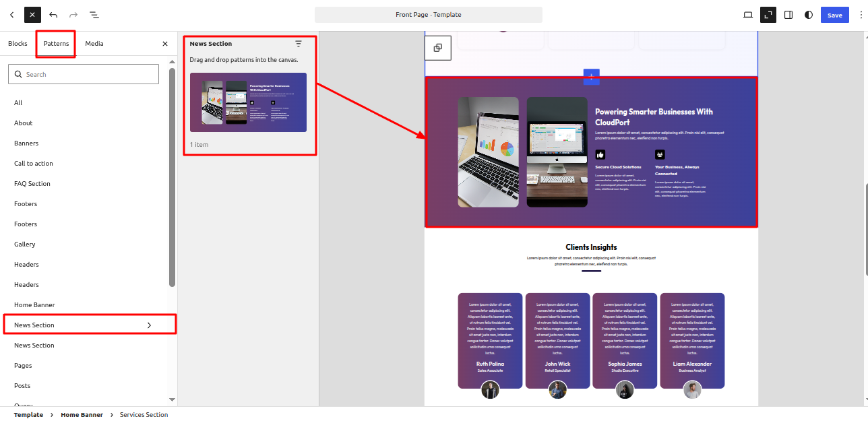Screen dimensions: 868x423
Task: Click the blue plus inserter on canvas
Action: click(591, 77)
